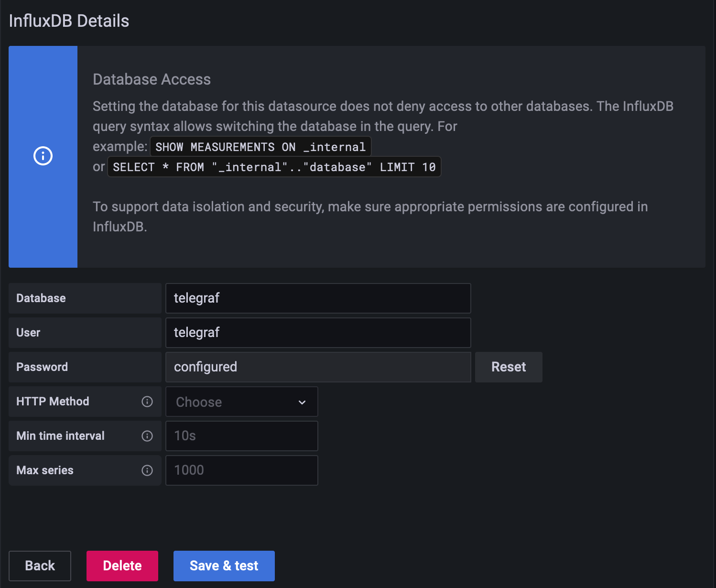Delete this datasource
716x588 pixels.
122,566
